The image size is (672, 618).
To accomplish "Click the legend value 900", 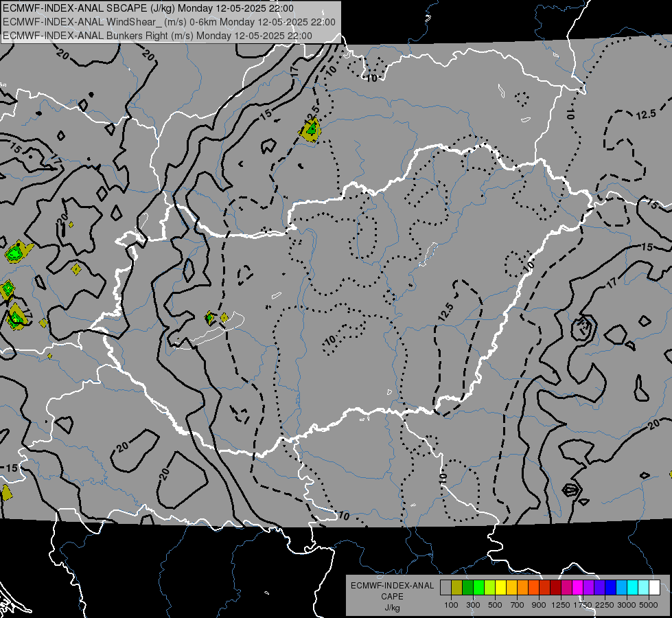I will [x=539, y=605].
